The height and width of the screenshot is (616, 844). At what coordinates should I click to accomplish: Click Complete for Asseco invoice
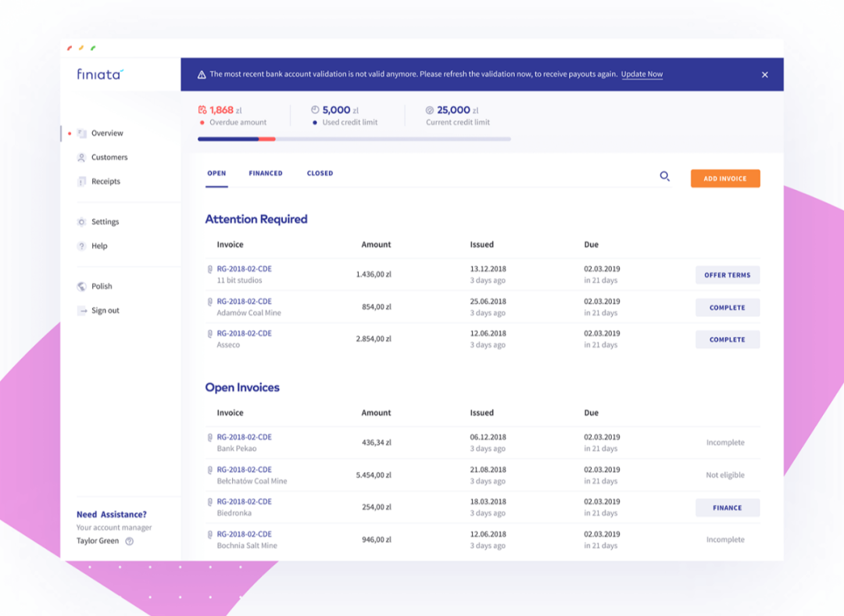click(728, 340)
